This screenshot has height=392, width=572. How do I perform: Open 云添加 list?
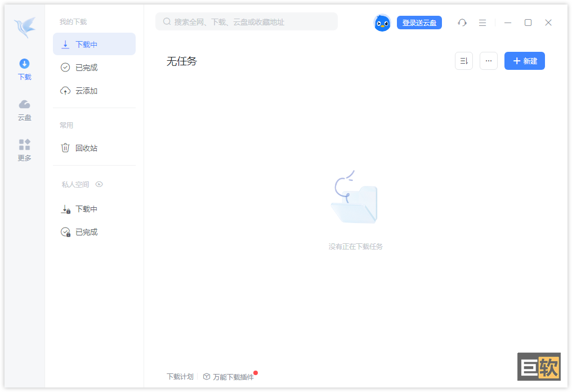[x=94, y=91]
